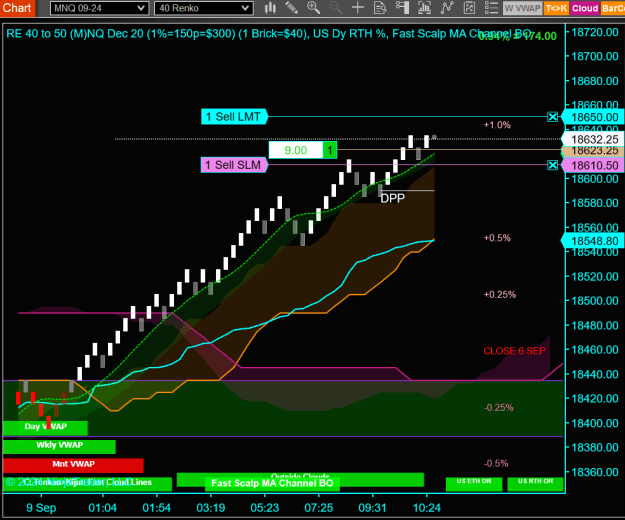The height and width of the screenshot is (520, 625).
Task: Click the -0.5% level label
Action: point(496,464)
